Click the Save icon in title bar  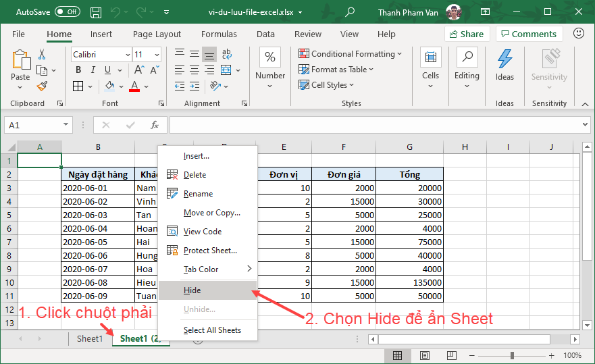point(96,12)
